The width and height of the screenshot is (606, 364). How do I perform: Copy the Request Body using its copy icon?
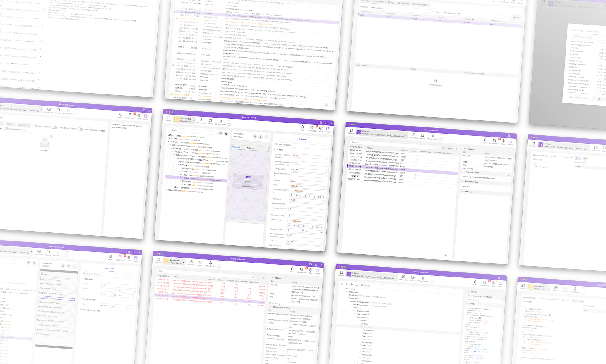(x=509, y=175)
